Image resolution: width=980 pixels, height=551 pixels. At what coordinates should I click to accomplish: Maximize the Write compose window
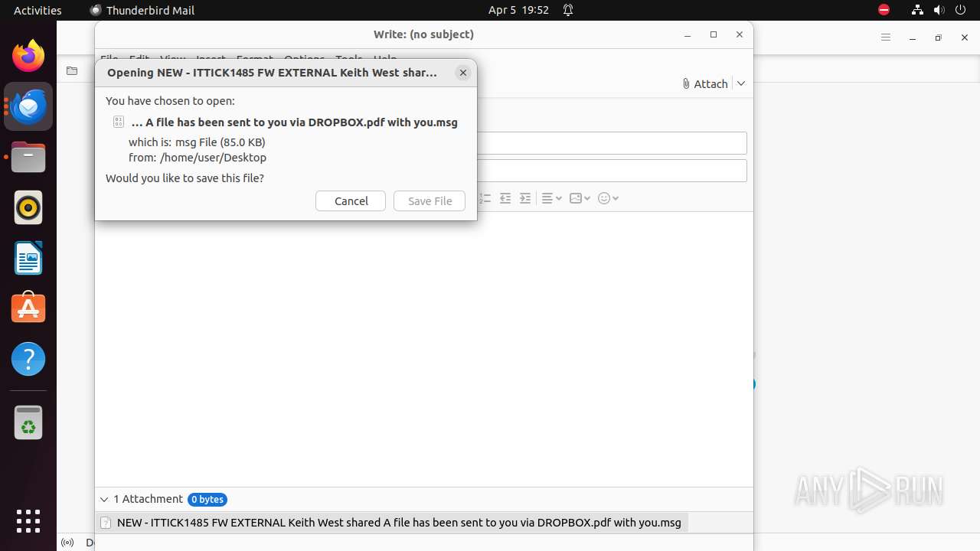tap(714, 34)
